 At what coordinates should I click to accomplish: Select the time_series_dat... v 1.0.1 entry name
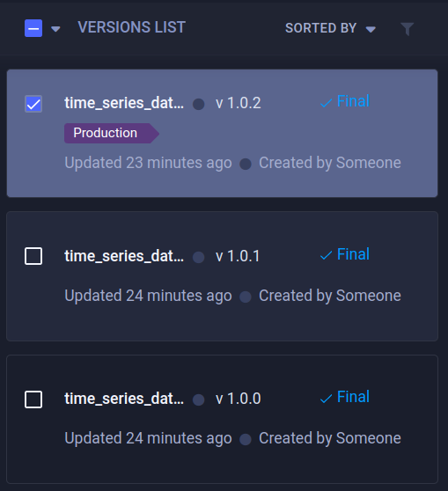click(x=124, y=256)
